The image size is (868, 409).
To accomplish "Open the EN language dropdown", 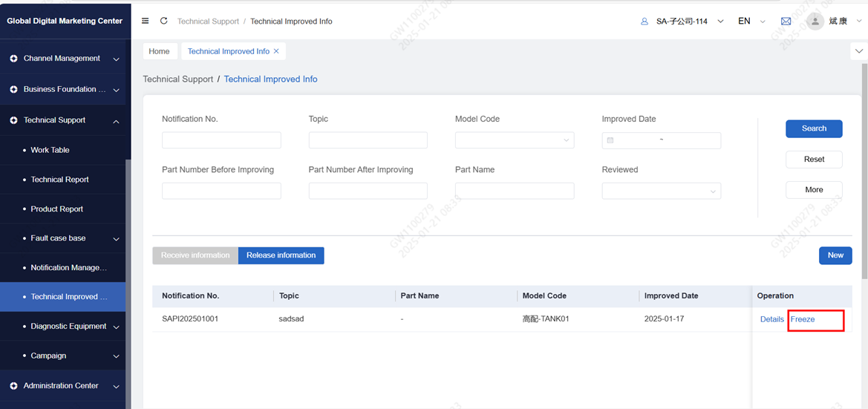I will click(x=751, y=22).
